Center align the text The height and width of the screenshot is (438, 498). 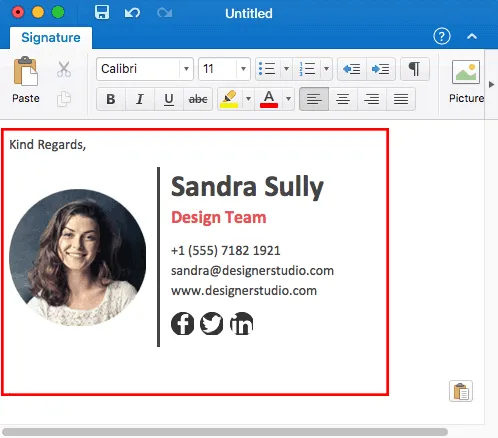pos(343,99)
